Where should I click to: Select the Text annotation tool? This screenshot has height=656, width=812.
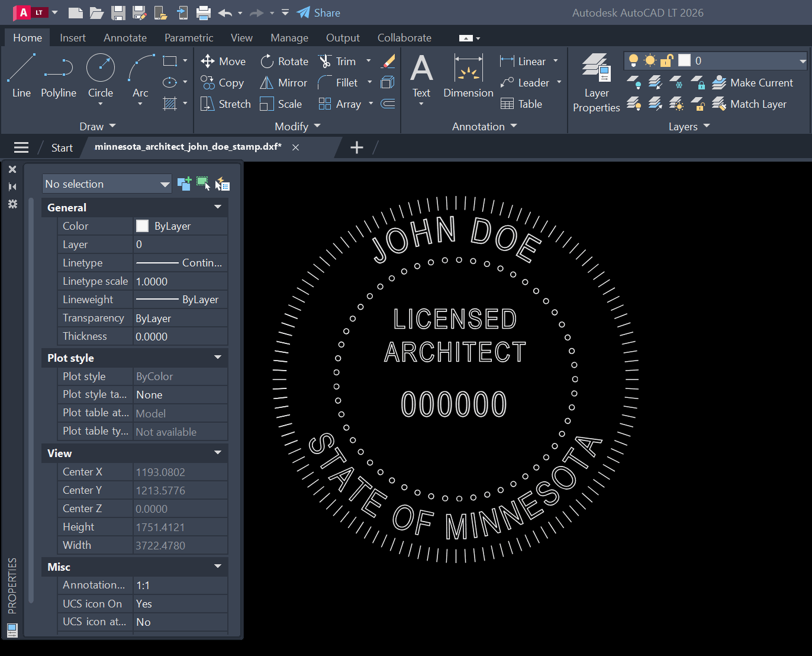coord(421,76)
